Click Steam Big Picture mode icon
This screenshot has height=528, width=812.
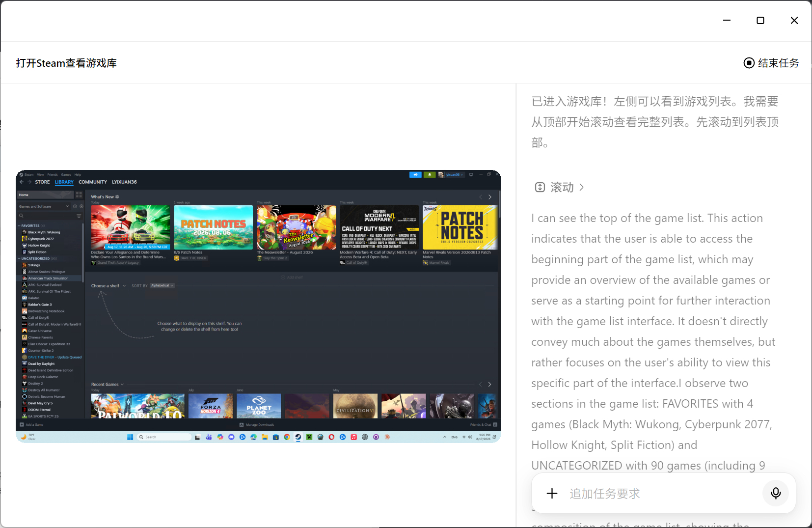[x=471, y=174]
